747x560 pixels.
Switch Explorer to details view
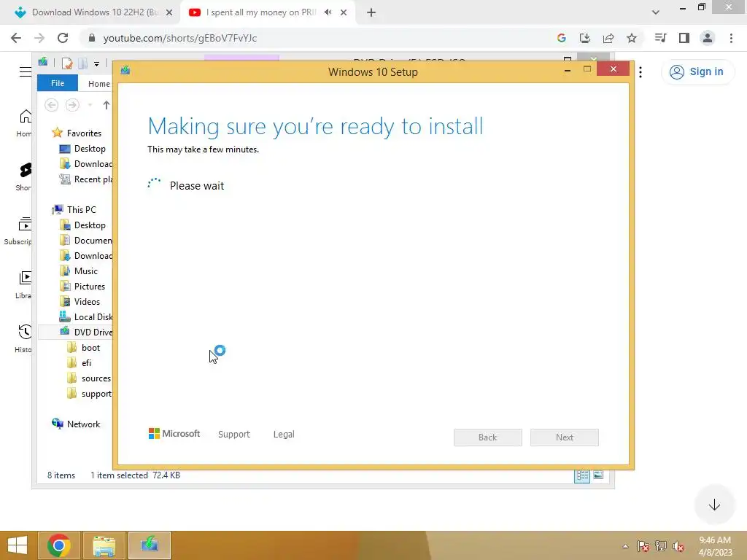582,475
